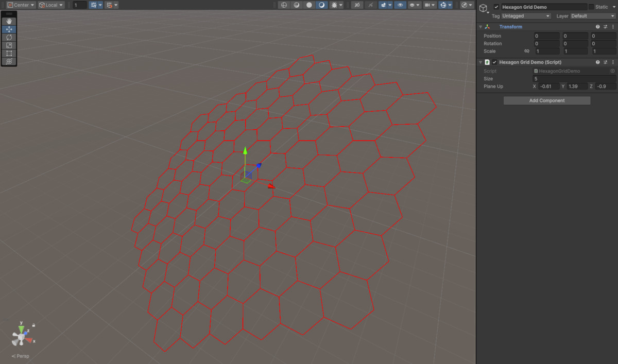Select the Hand tool in the tools overlay
This screenshot has height=364, width=618.
[9, 21]
